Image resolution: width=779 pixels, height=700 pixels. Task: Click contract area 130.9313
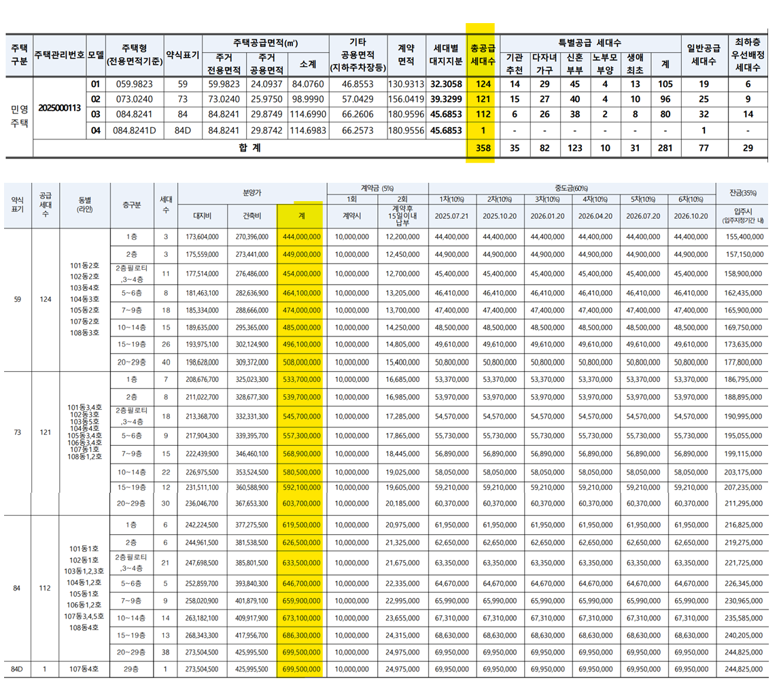point(406,84)
